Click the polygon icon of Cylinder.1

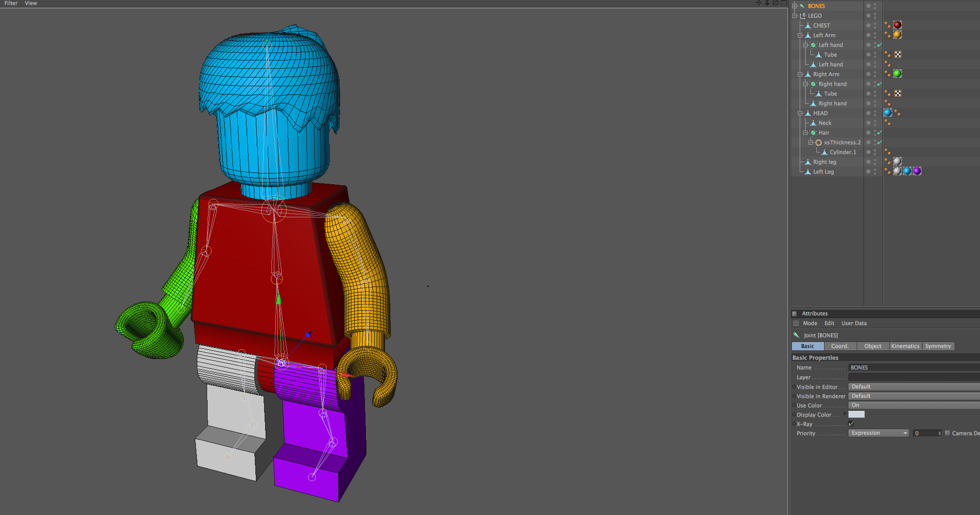coord(824,152)
